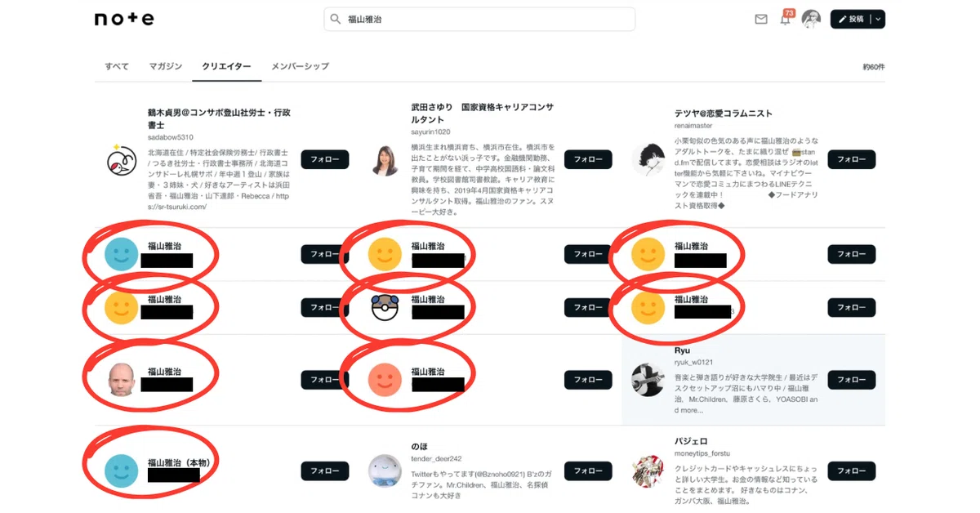Follow the account 福山雅治（本物）
The width and height of the screenshot is (980, 513).
tap(325, 471)
